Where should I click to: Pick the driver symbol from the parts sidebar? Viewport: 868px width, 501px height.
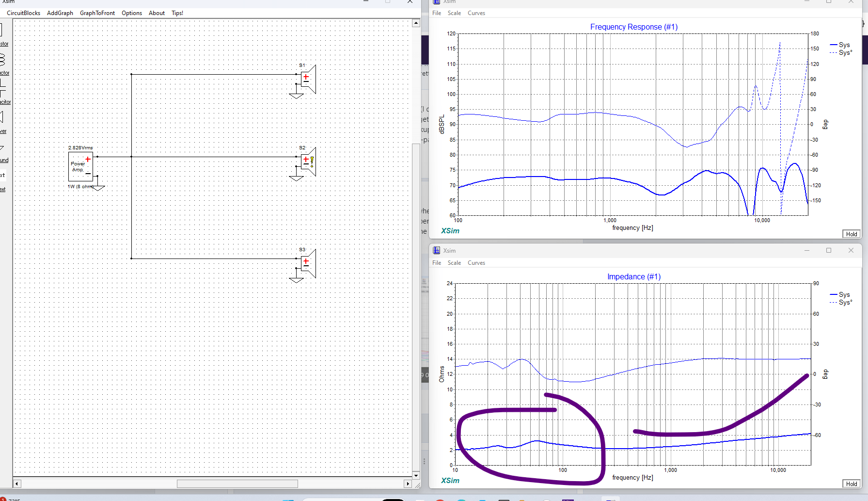pos(2,117)
